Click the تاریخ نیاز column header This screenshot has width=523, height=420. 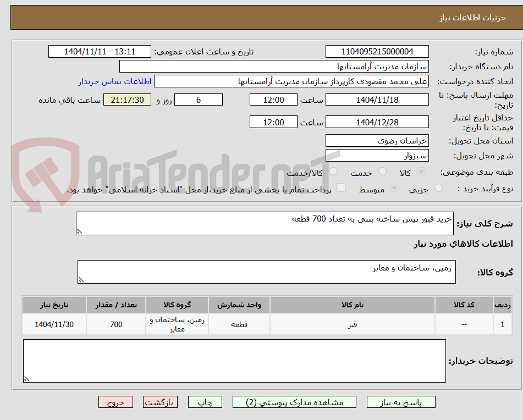(54, 305)
